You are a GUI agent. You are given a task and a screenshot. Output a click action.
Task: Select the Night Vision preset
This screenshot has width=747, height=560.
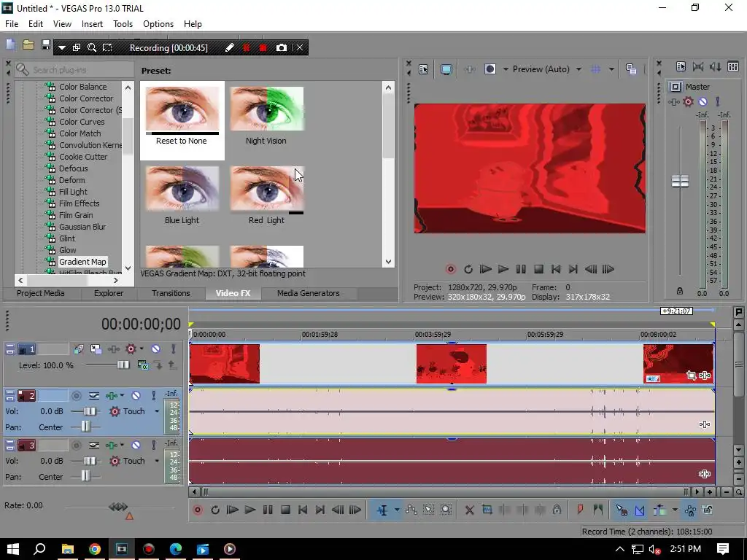click(x=266, y=116)
